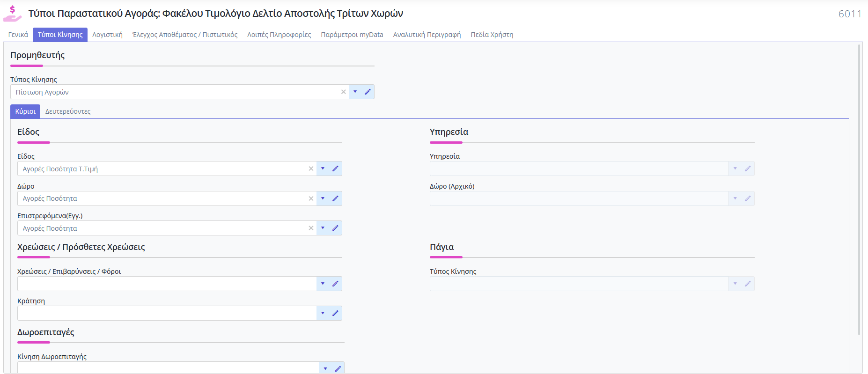Clear the Πίστωση Αγορών value with X
Screen dimensions: 868x374
pyautogui.click(x=344, y=92)
